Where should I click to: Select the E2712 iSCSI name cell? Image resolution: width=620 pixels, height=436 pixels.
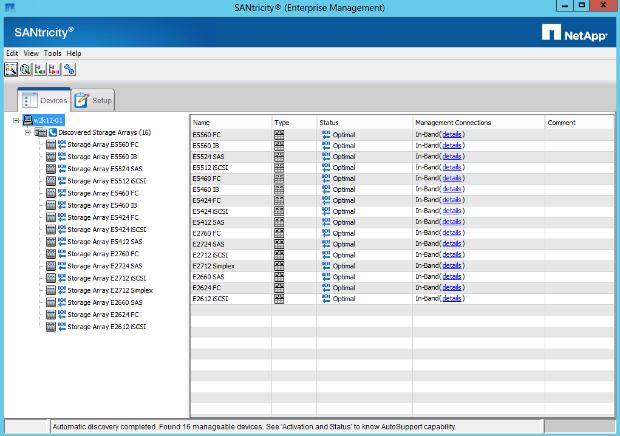point(231,255)
